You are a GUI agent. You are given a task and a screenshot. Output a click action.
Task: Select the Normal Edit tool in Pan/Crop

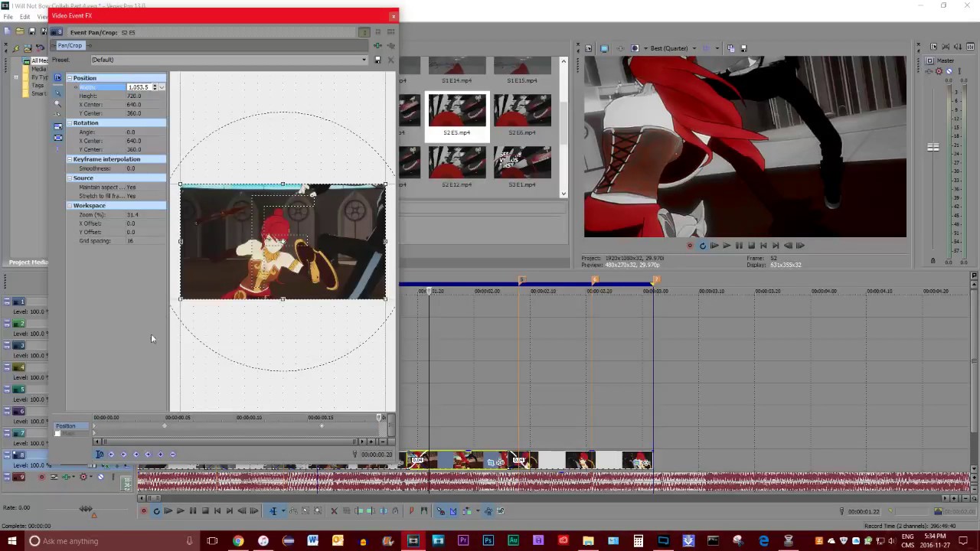click(57, 93)
